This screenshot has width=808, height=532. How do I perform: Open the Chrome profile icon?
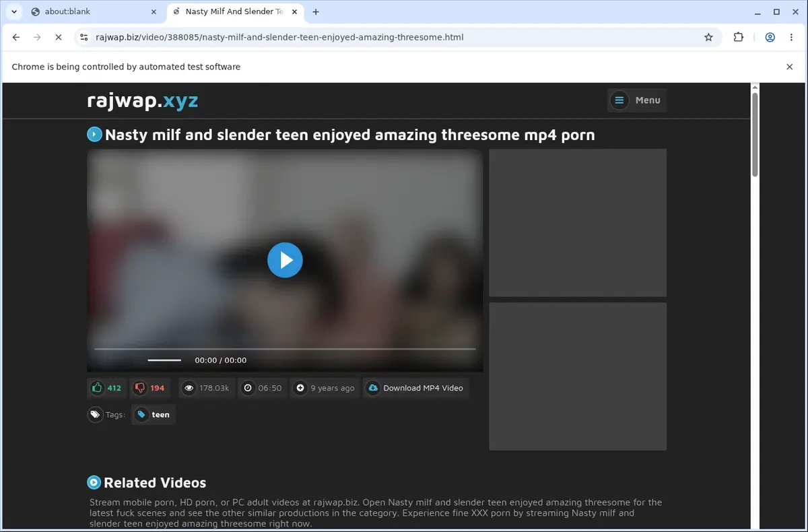(770, 37)
